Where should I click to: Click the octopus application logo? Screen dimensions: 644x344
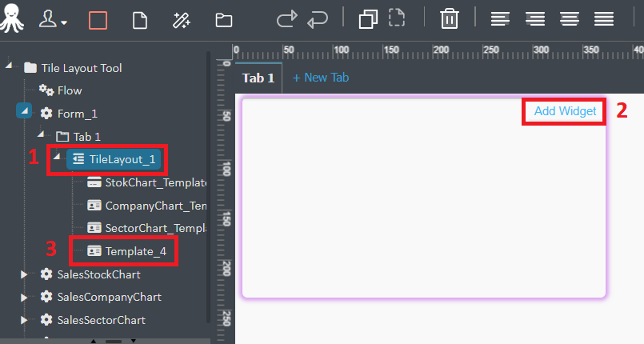point(12,18)
